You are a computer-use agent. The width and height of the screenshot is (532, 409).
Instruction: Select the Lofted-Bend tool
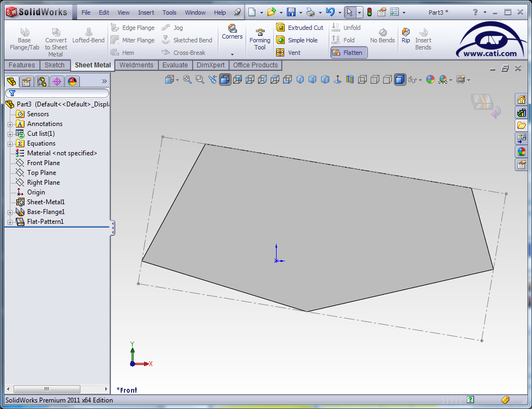[x=89, y=36]
